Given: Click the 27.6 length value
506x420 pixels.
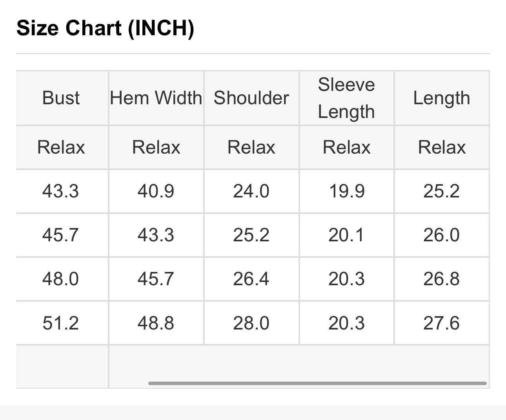Looking at the screenshot, I should click(x=442, y=323).
